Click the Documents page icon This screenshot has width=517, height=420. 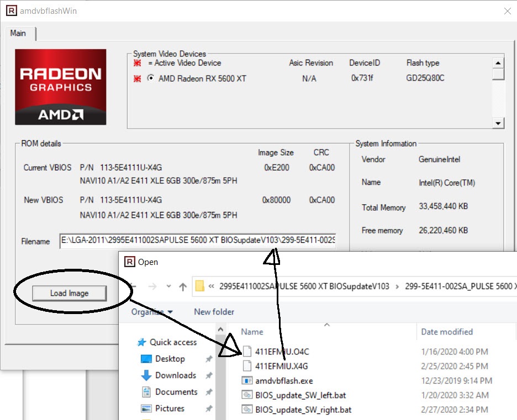146,392
